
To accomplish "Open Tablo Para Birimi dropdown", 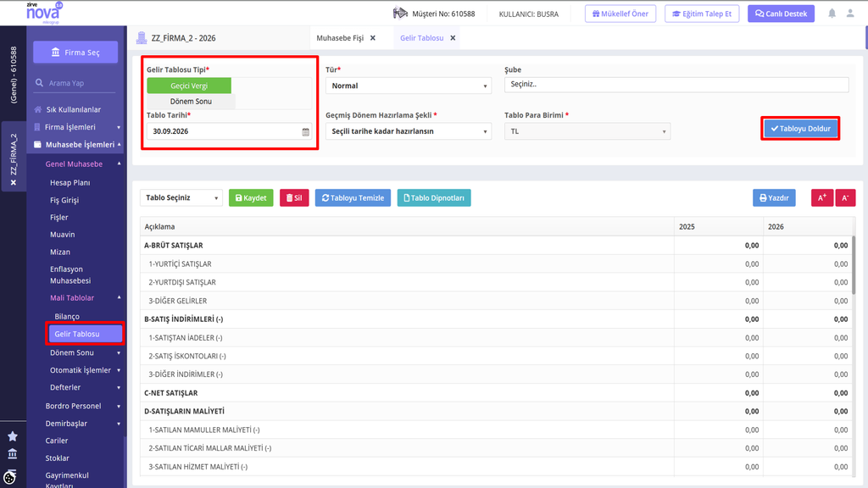I will click(587, 131).
